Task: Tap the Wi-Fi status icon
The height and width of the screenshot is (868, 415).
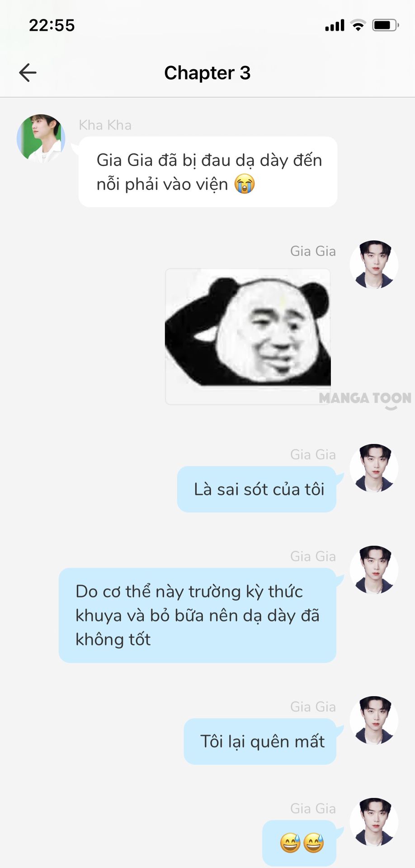Action: tap(358, 25)
